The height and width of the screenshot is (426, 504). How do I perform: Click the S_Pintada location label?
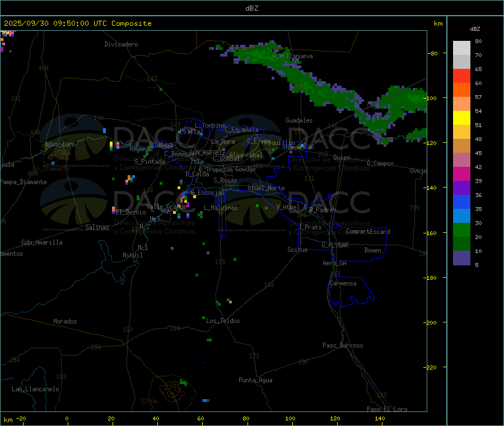150,162
